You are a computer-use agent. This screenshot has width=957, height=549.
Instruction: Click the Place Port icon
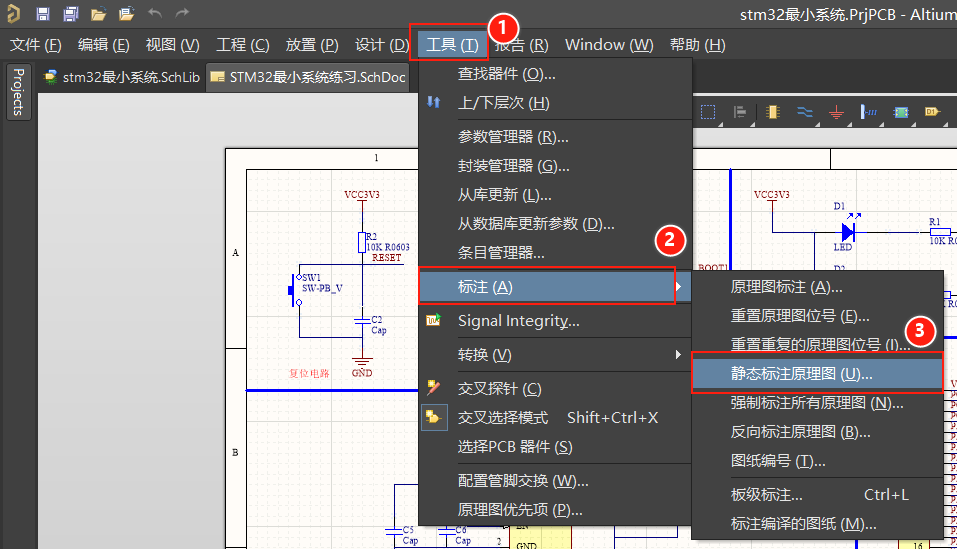pyautogui.click(x=932, y=112)
